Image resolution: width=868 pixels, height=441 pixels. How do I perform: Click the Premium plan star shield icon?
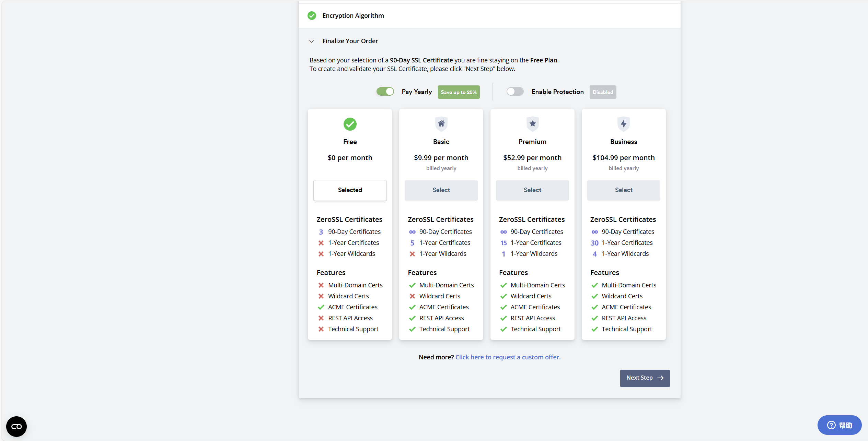point(532,124)
